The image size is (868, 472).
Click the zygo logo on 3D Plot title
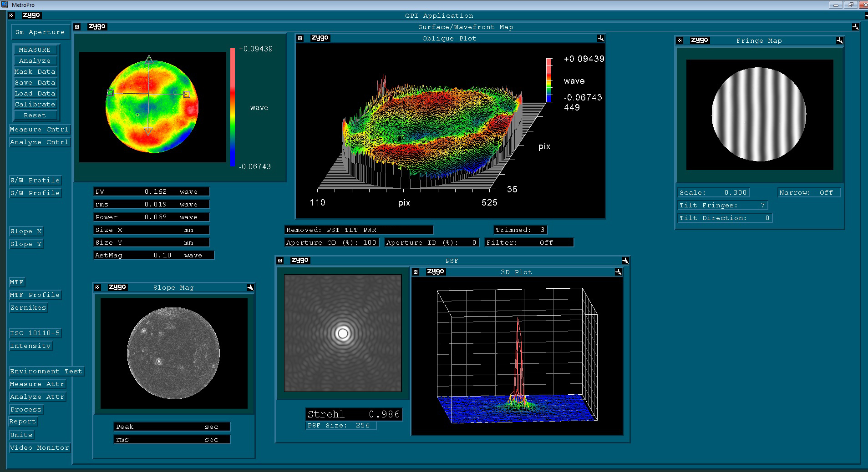pos(436,271)
